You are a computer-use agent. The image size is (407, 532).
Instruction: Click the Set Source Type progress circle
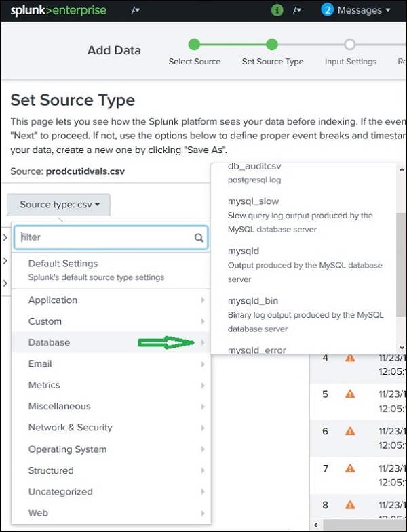(272, 45)
